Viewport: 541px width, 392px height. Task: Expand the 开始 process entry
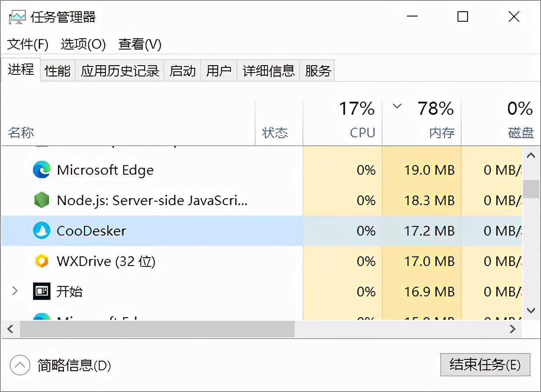click(14, 291)
